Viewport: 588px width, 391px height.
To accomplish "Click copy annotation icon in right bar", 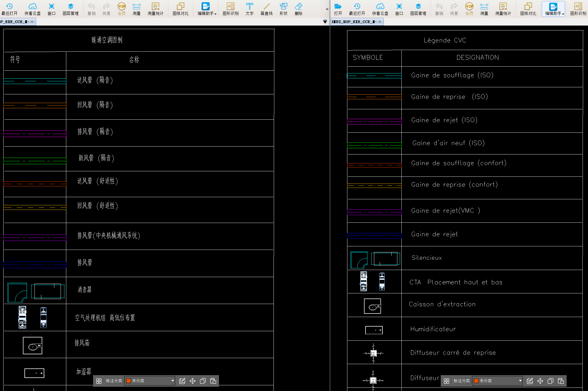I will point(551,381).
